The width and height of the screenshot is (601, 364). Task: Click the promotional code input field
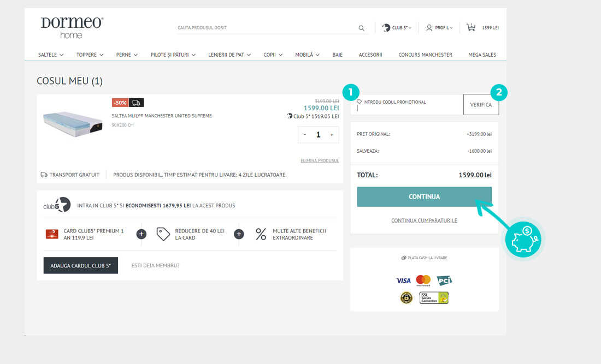click(x=406, y=104)
